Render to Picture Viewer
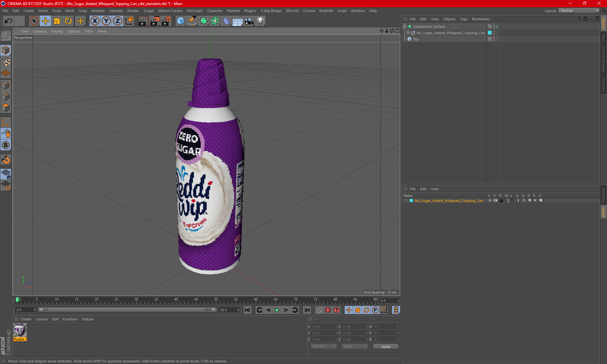 pos(155,21)
